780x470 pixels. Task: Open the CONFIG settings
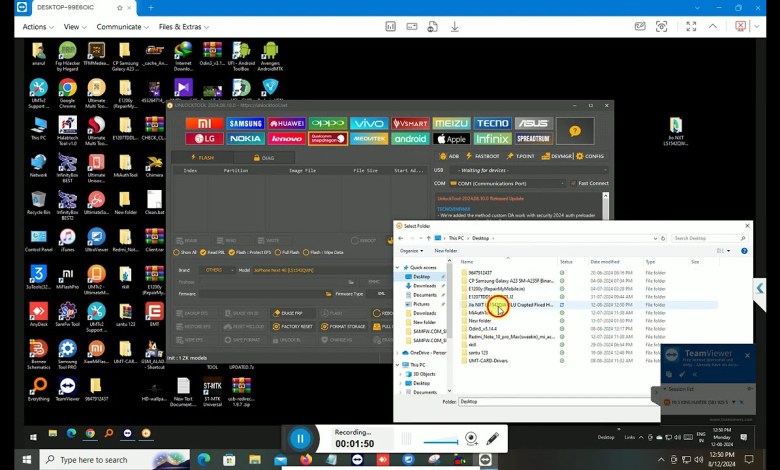coord(590,156)
